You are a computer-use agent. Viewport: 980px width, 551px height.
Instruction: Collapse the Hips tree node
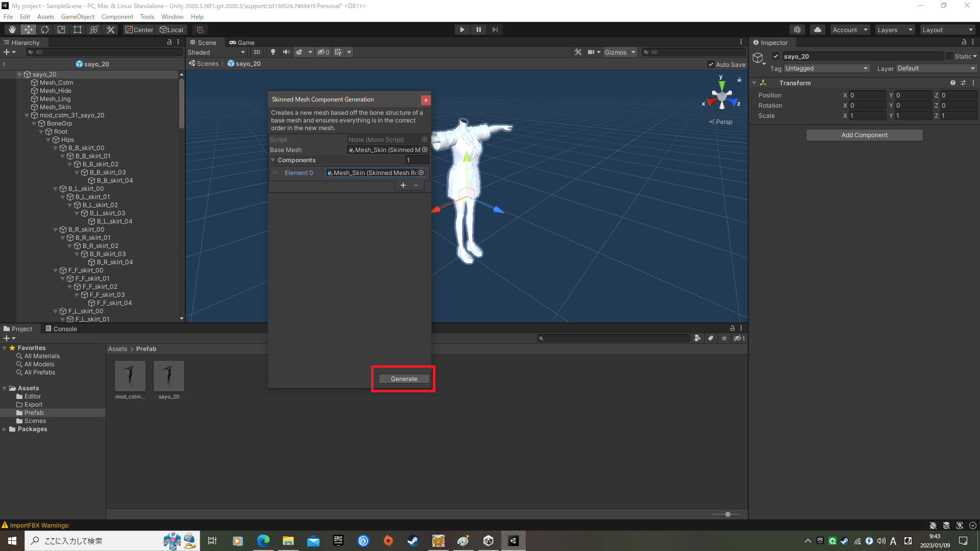[x=48, y=140]
